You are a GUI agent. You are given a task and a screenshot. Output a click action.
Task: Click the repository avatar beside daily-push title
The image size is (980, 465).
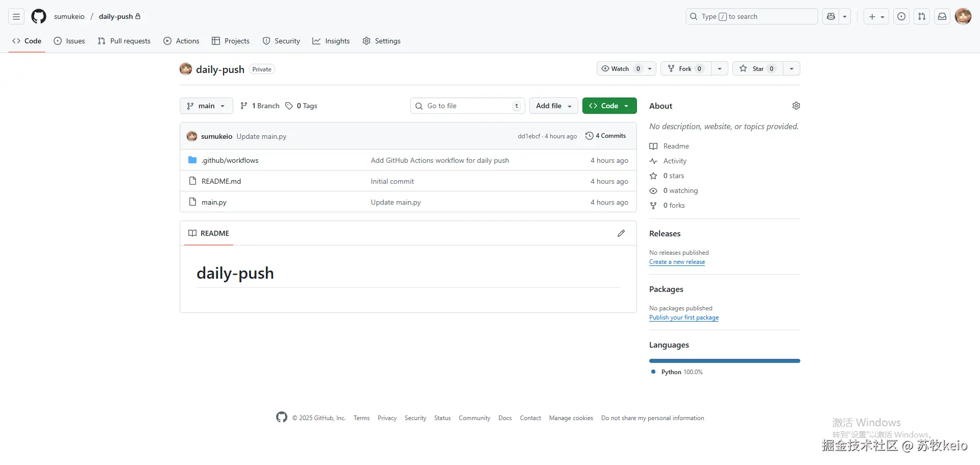pyautogui.click(x=186, y=69)
